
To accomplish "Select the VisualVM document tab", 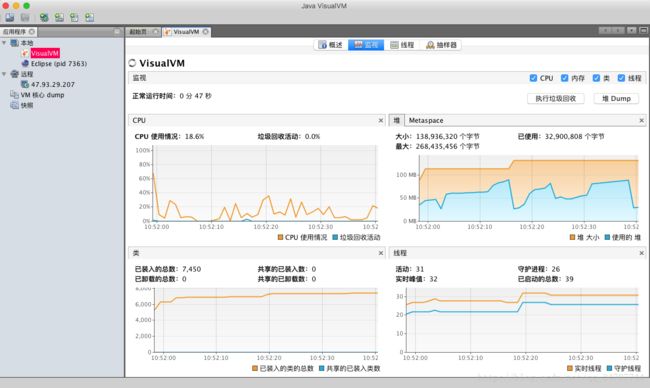I will (x=187, y=32).
